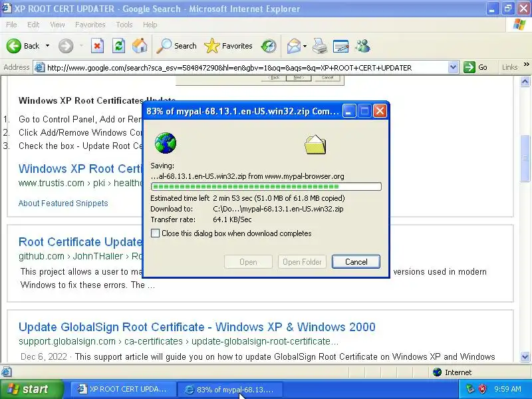The image size is (532, 399).
Task: Open the Search pane in the toolbar
Action: [176, 46]
